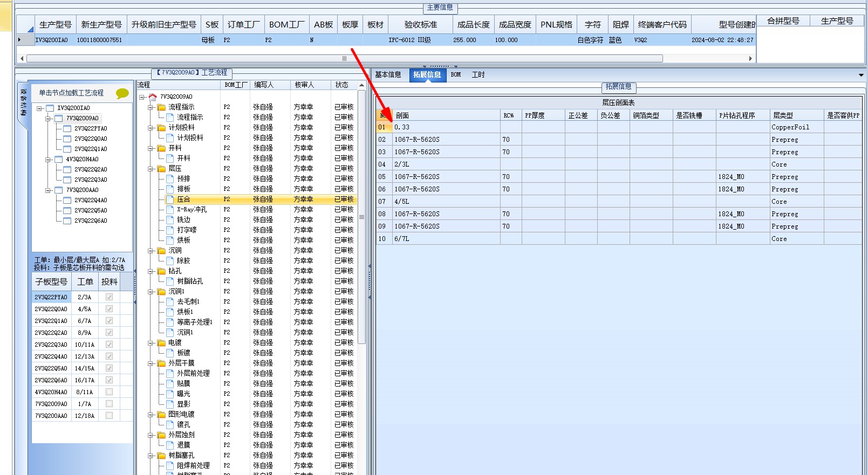Viewport: 868px width, 475px height.
Task: Click the 计划投料 folder icon
Action: pos(161,128)
